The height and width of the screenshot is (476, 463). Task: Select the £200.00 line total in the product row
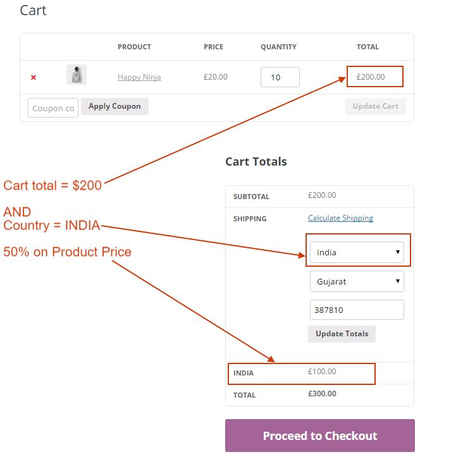click(x=371, y=77)
